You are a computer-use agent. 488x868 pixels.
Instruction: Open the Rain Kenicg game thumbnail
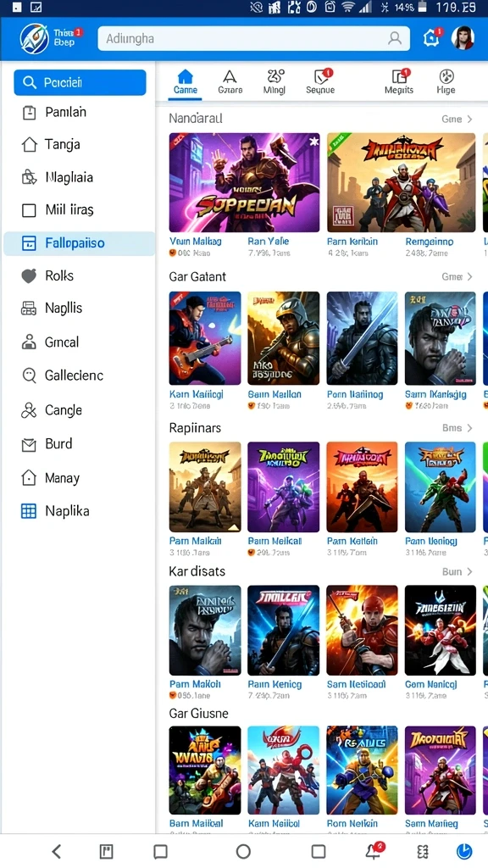click(x=283, y=631)
